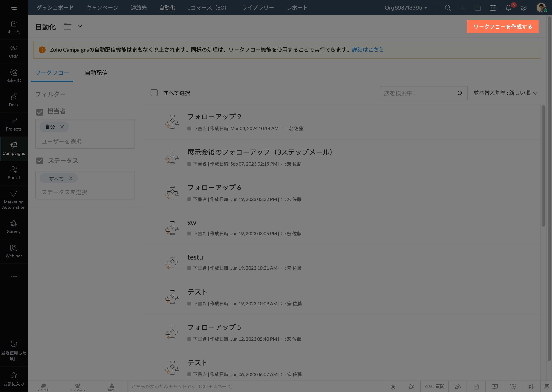Switch to the 自動配信 tab
This screenshot has width=552, height=392.
[x=96, y=73]
